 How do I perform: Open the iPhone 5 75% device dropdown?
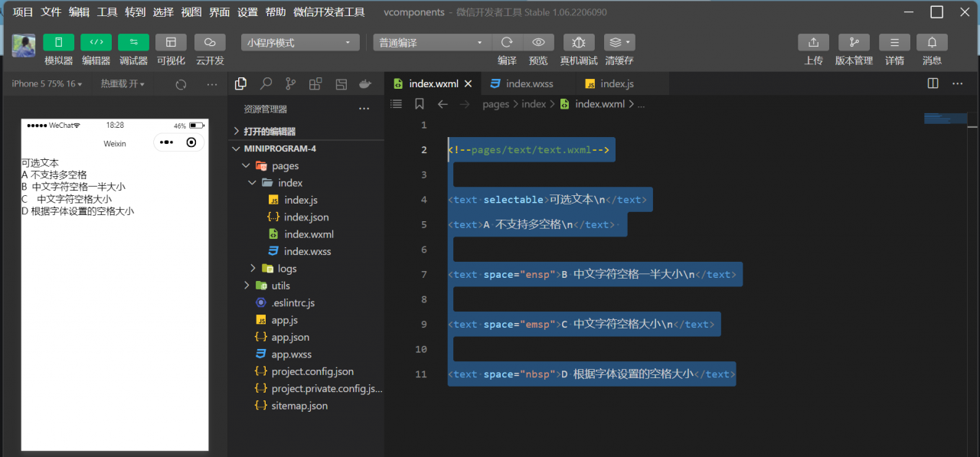click(x=47, y=84)
